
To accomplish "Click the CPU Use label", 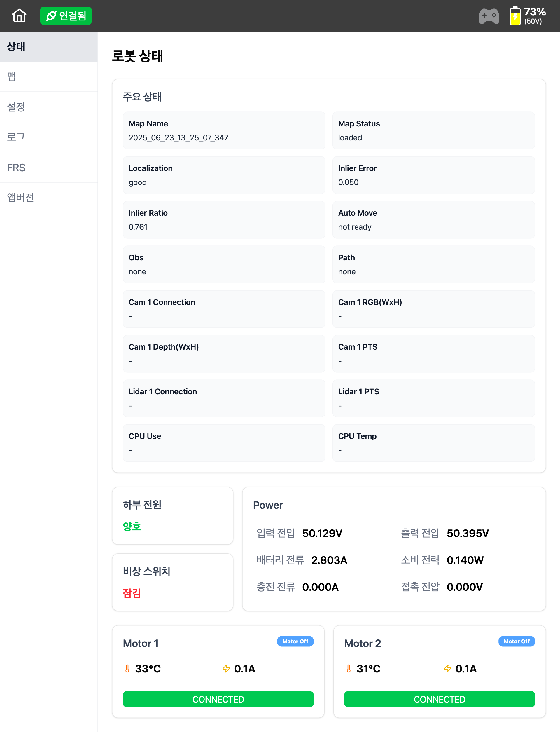I will click(145, 436).
